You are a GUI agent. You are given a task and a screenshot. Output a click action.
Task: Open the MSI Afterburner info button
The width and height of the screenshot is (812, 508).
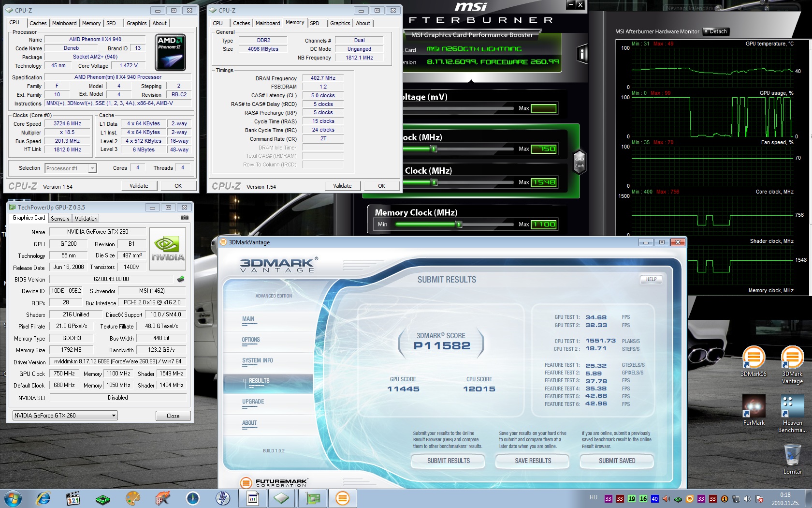click(582, 54)
